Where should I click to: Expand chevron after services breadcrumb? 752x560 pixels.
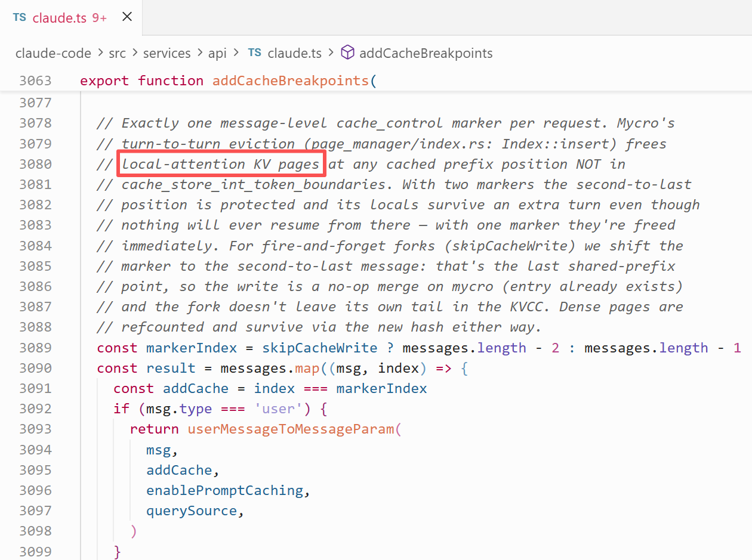click(x=200, y=53)
